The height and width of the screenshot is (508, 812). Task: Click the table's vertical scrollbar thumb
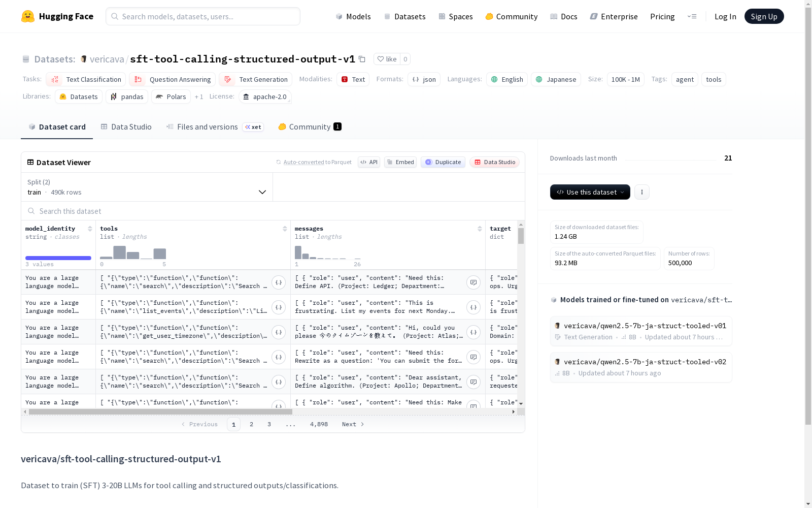click(x=521, y=236)
